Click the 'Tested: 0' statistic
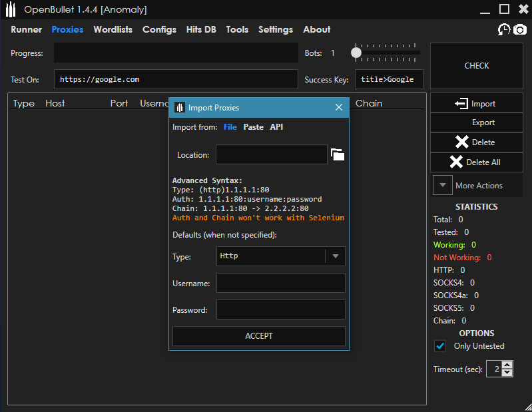This screenshot has width=532, height=412. [x=451, y=232]
